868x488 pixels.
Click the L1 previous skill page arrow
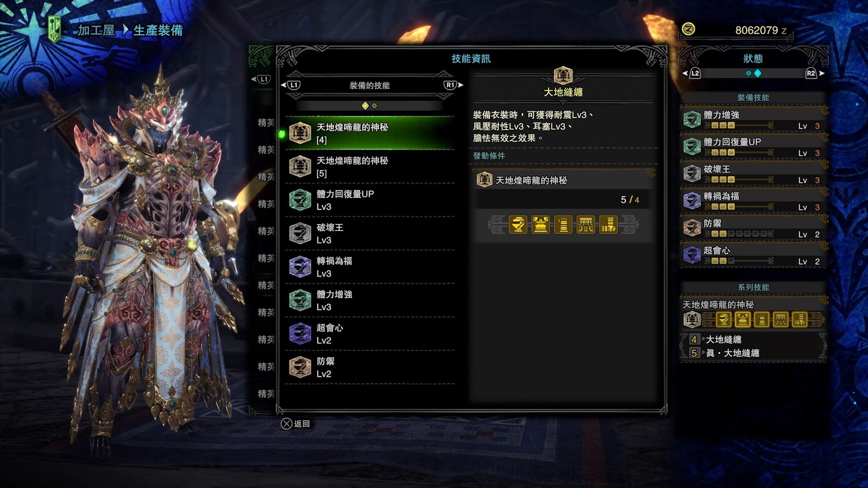pos(290,85)
